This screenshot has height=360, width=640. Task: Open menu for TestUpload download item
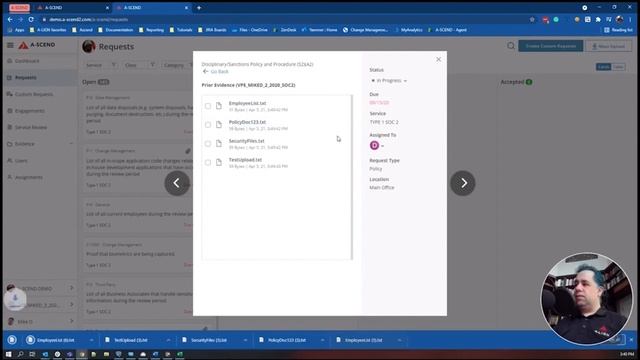(168, 340)
